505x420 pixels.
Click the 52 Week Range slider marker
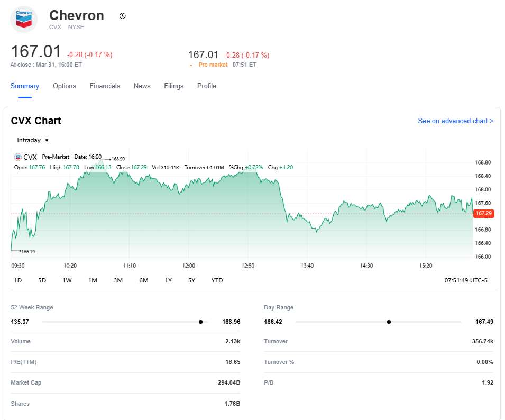pos(200,322)
